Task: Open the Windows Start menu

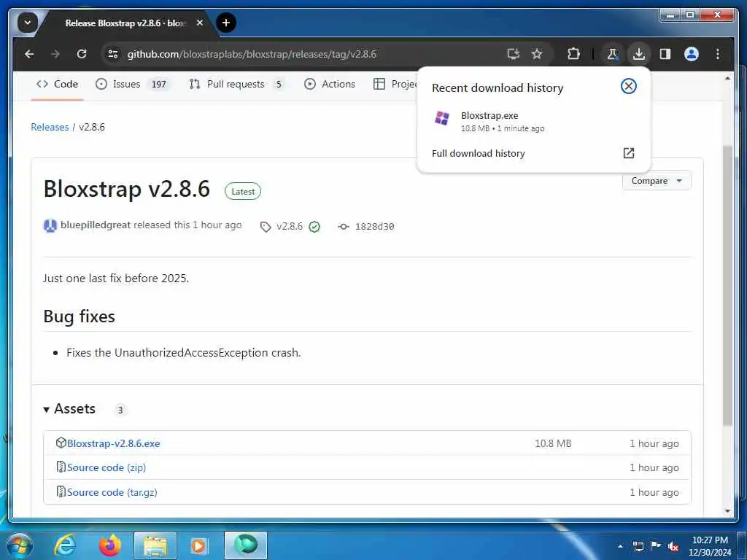Action: [x=19, y=545]
